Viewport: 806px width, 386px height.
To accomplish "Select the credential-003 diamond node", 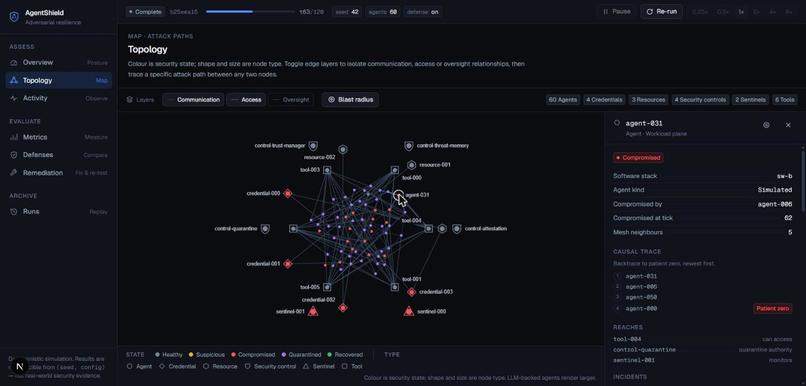I will pos(411,292).
